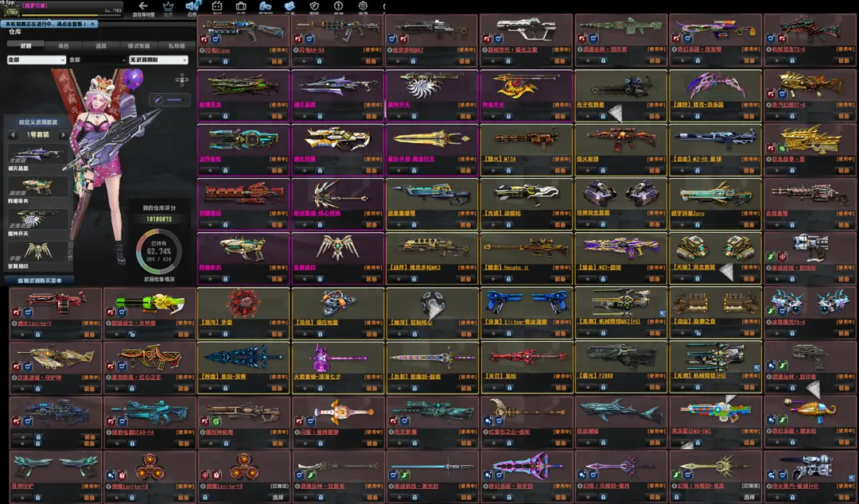Click the lock icon on 魔神开天 card
Screen dimensions: 859x504
pyautogui.click(x=414, y=116)
